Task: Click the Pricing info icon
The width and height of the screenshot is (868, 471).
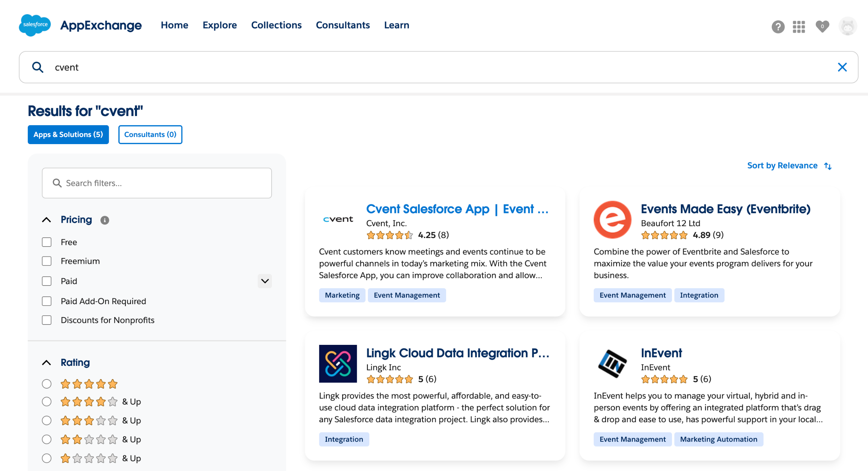Action: point(105,220)
